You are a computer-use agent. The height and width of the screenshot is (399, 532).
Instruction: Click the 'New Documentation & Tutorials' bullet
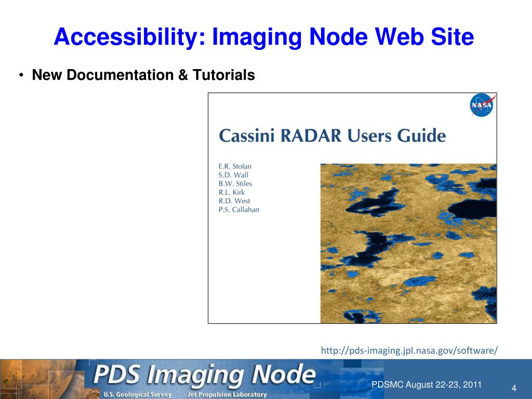(143, 75)
